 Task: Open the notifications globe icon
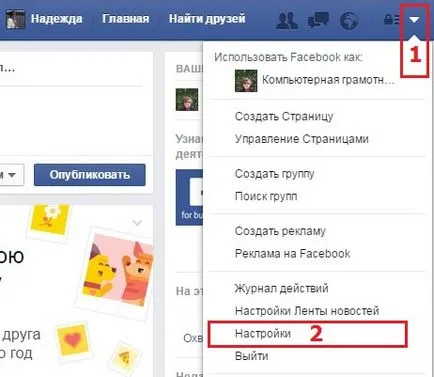[x=349, y=21]
